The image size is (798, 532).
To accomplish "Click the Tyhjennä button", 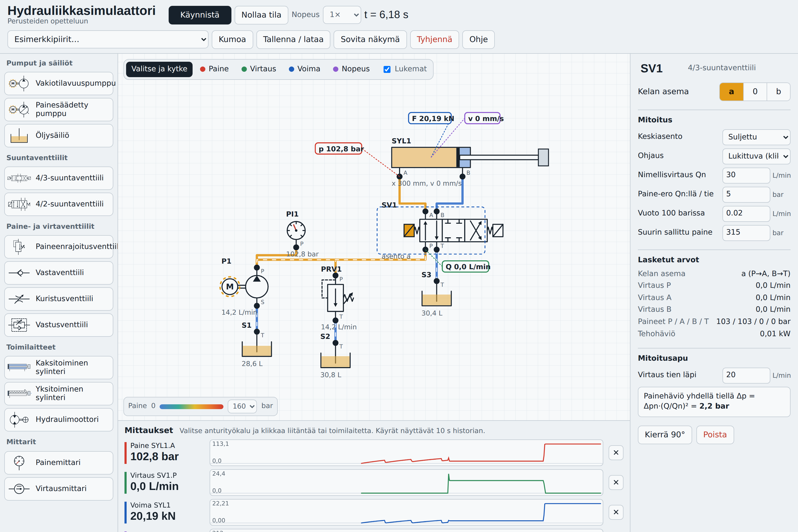I will (434, 39).
